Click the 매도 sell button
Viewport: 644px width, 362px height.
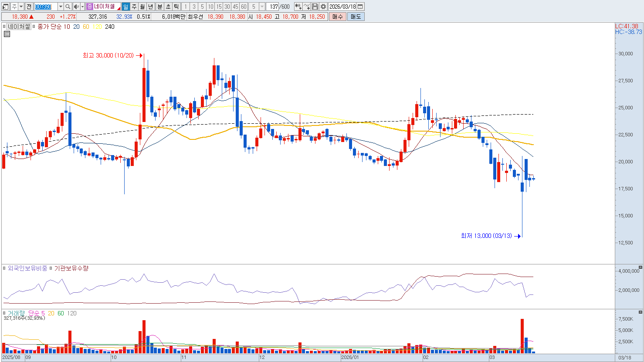pos(356,17)
